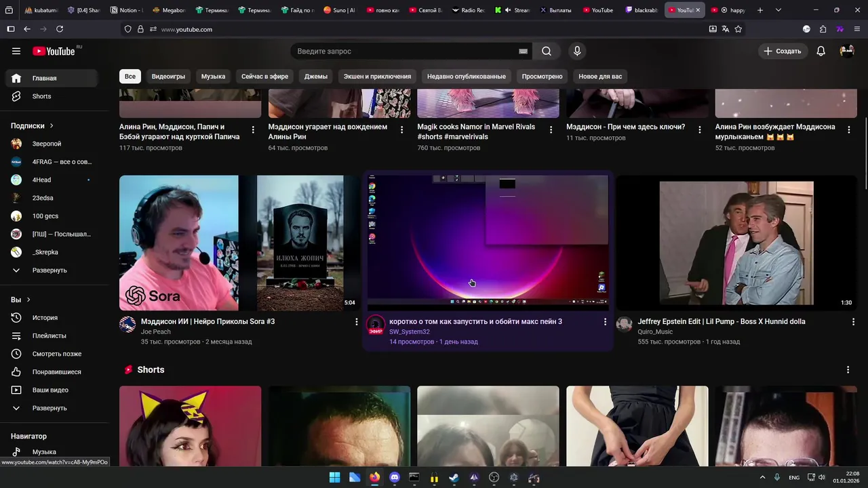This screenshot has width=868, height=488.
Task: Open options menu of Shorts section
Action: (848, 369)
